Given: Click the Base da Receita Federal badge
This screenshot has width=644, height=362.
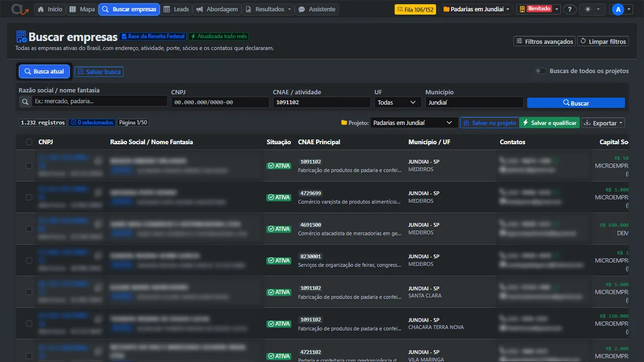Looking at the screenshot, I should click(x=153, y=37).
